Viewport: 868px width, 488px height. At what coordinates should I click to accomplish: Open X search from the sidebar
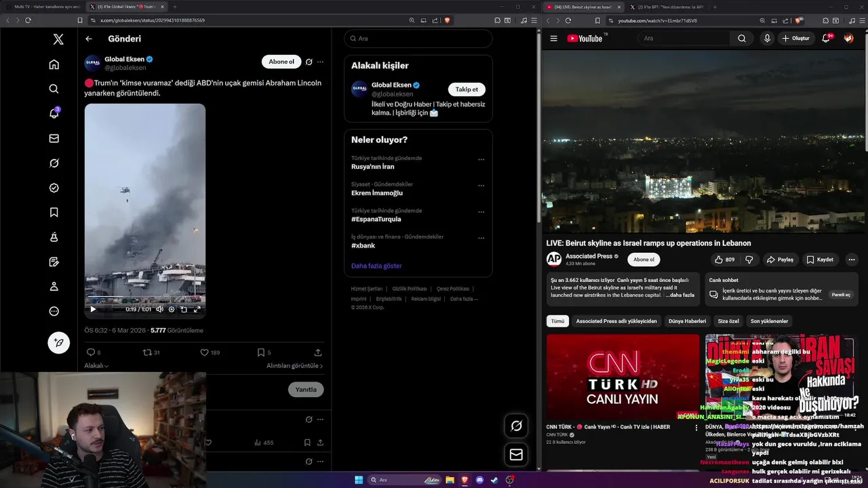54,89
